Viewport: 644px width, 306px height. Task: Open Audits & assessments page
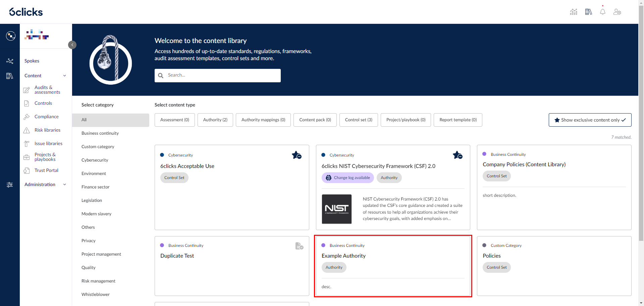(47, 90)
